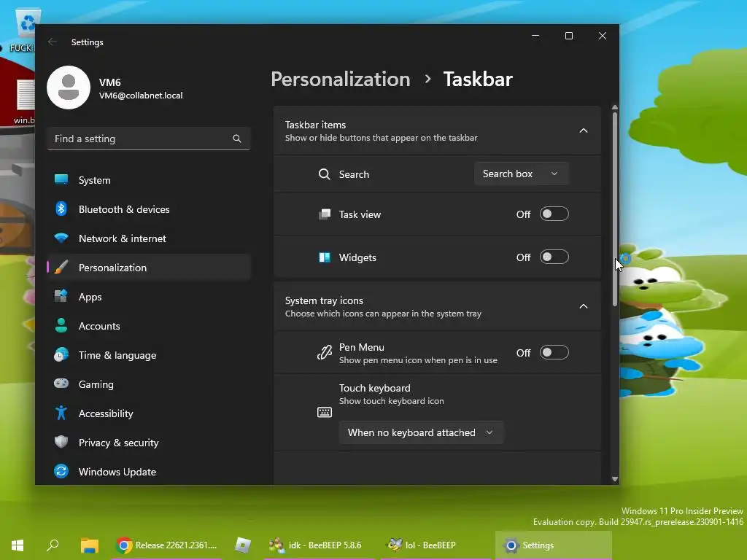This screenshot has width=747, height=560.
Task: Open win.b file on the desktop
Action: (x=24, y=101)
